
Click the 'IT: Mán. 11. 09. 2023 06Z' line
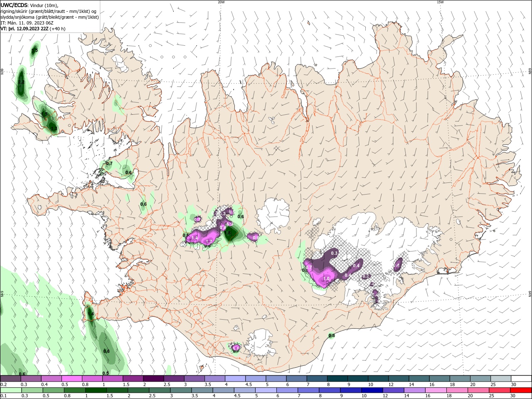click(x=27, y=23)
